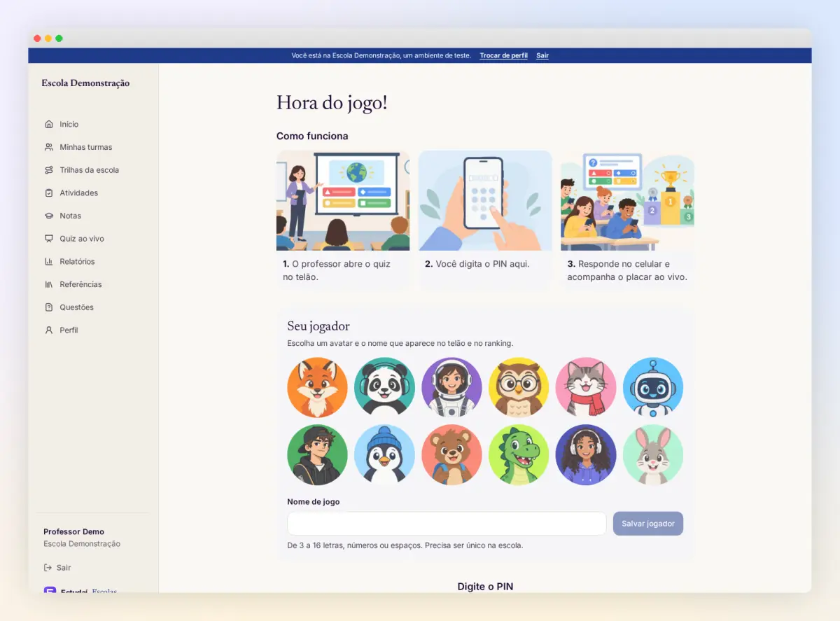Image resolution: width=840 pixels, height=621 pixels.
Task: Click Salvar jogador button
Action: pos(648,524)
